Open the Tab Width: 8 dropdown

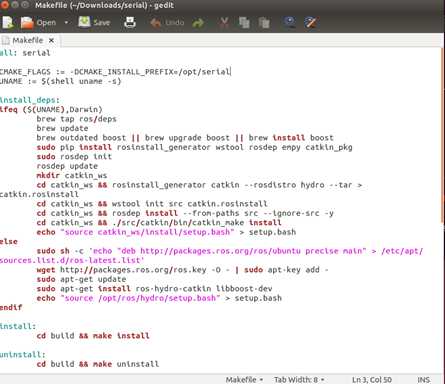(x=299, y=379)
